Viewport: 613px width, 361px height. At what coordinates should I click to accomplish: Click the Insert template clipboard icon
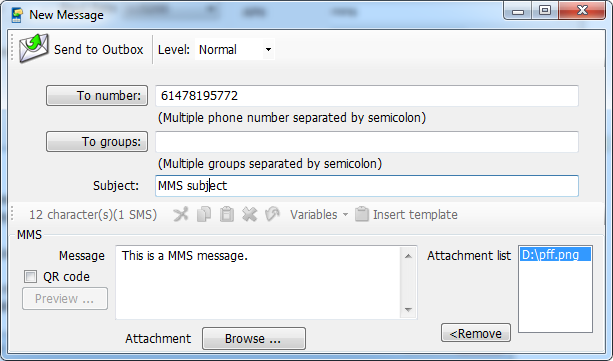(362, 214)
